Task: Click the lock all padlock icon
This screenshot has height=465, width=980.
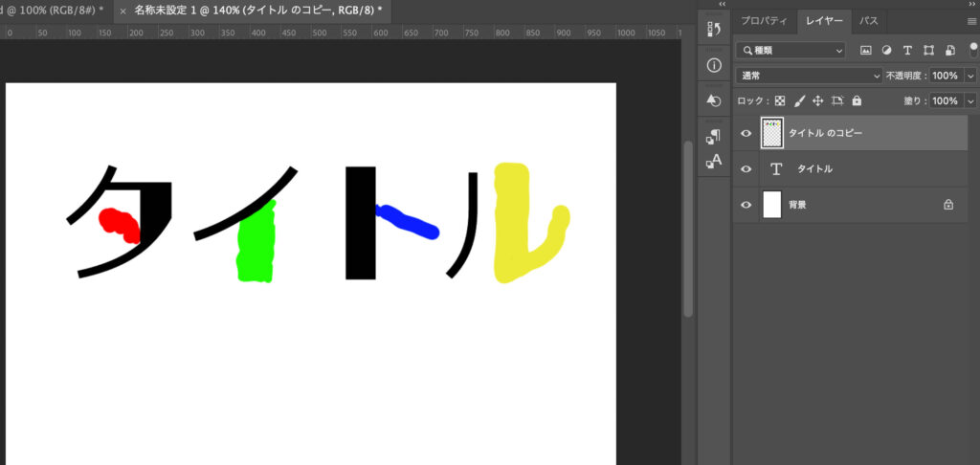Action: (x=857, y=100)
